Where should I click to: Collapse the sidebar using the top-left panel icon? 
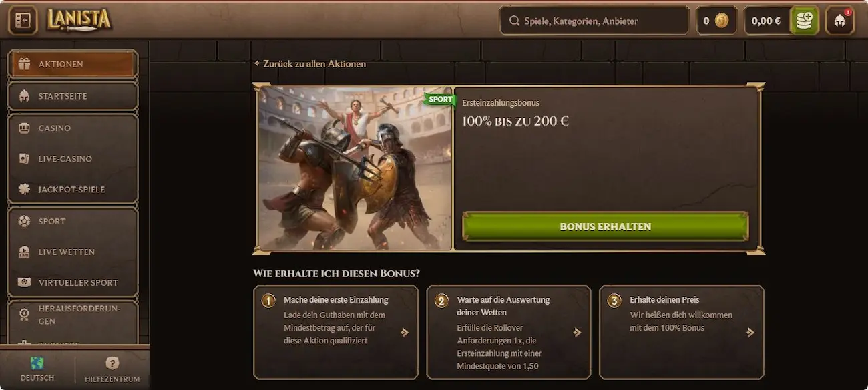tap(23, 21)
